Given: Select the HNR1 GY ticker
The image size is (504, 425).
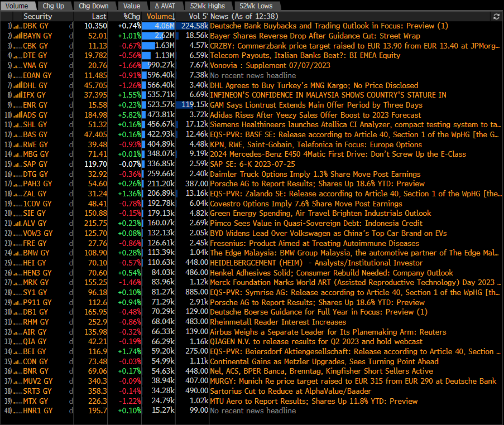Looking at the screenshot, I should click(37, 411).
